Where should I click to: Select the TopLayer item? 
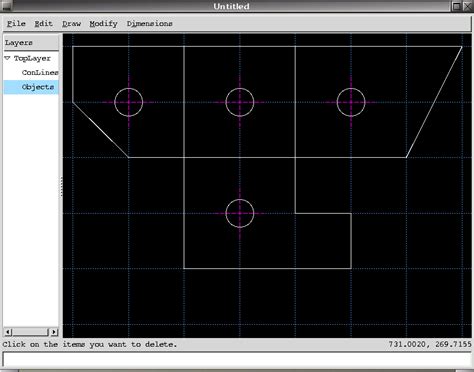pyautogui.click(x=32, y=58)
